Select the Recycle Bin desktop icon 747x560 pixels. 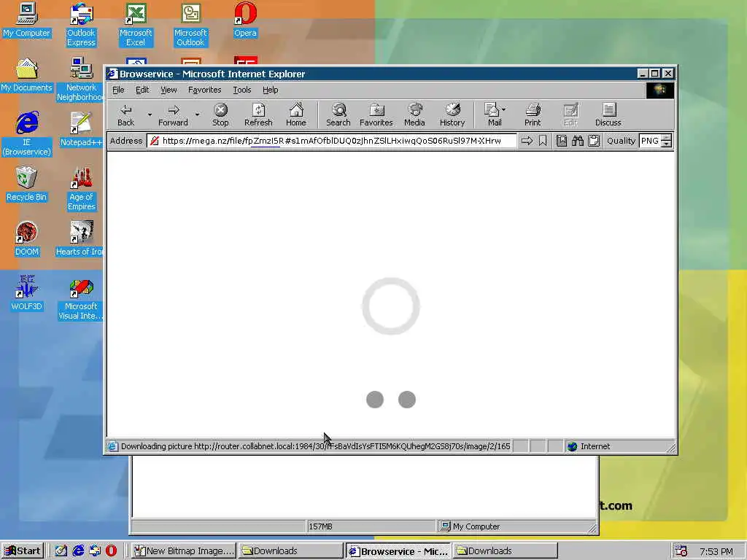point(27,184)
